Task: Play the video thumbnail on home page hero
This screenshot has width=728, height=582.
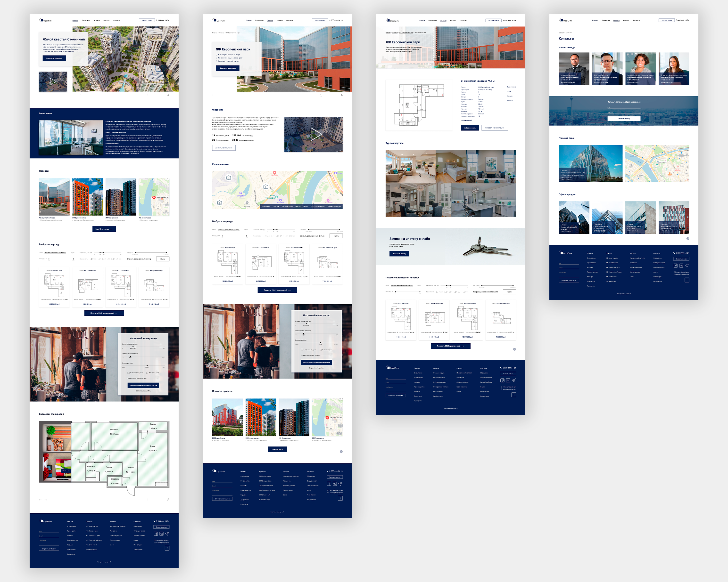Action: (x=53, y=81)
